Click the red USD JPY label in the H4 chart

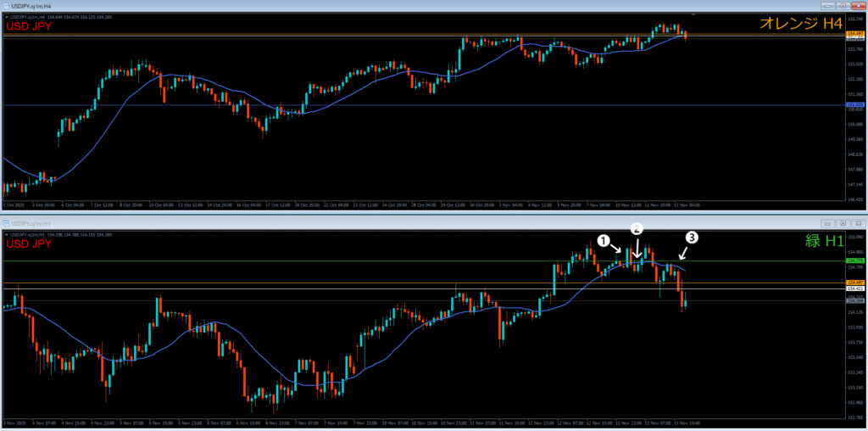(29, 26)
